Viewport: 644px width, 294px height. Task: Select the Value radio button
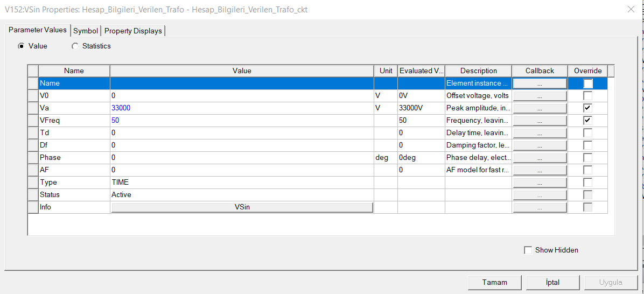(x=21, y=46)
